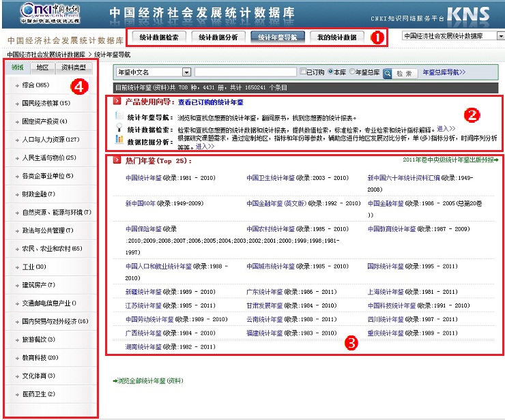Viewport: 505px width, 420px height.
Task: Click the document icon beside 统计年鉴导航
Action: pos(119,117)
